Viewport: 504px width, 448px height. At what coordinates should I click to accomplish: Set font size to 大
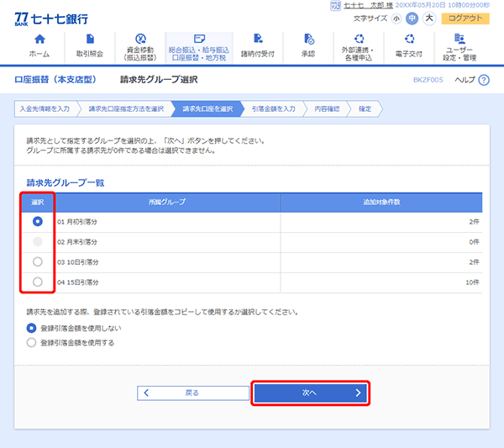pyautogui.click(x=429, y=18)
